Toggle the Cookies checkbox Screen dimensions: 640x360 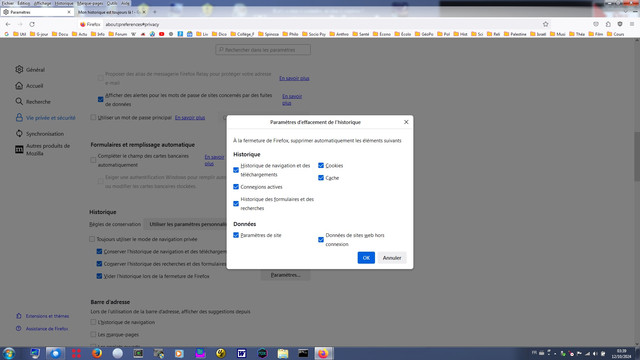321,165
